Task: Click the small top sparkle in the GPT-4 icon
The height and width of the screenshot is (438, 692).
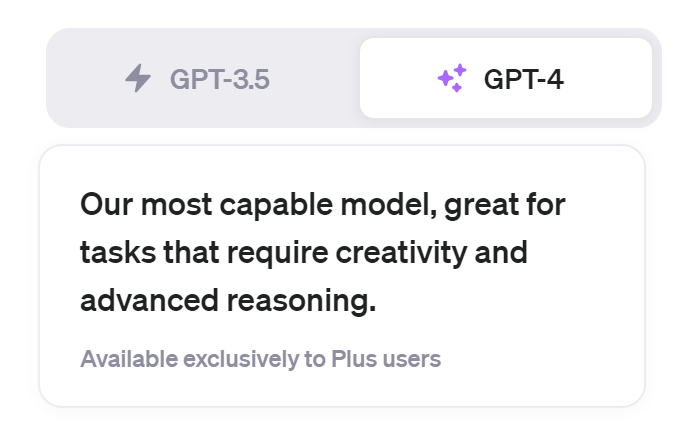Action: (460, 69)
